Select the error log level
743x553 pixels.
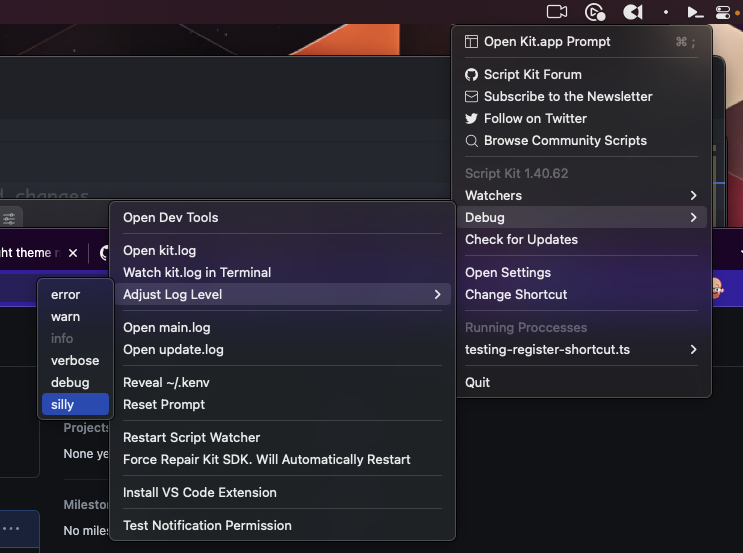[75, 295]
